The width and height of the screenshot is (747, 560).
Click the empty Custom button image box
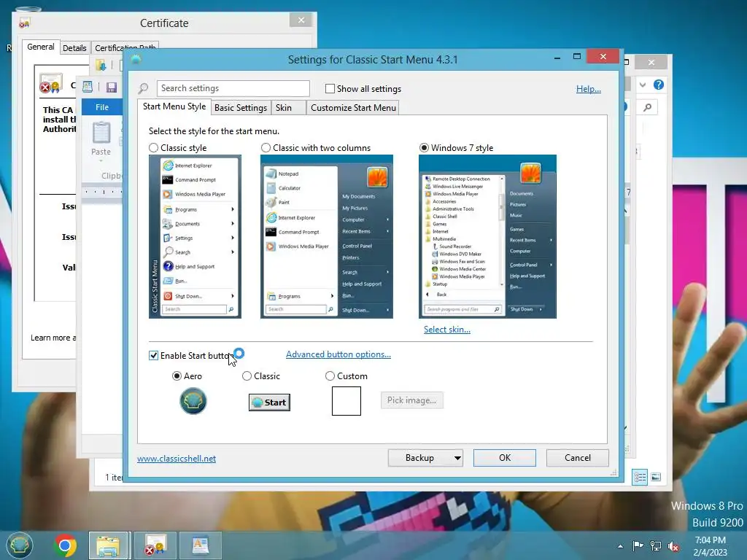point(347,401)
